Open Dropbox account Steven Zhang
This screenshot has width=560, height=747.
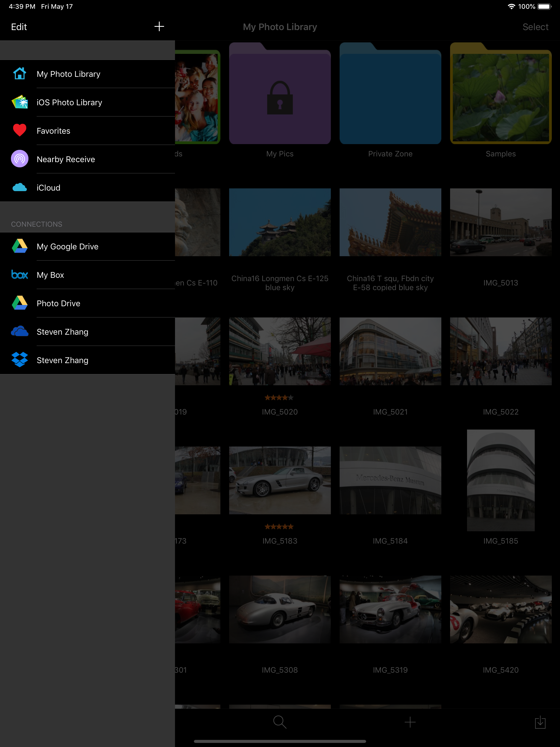click(x=20, y=360)
